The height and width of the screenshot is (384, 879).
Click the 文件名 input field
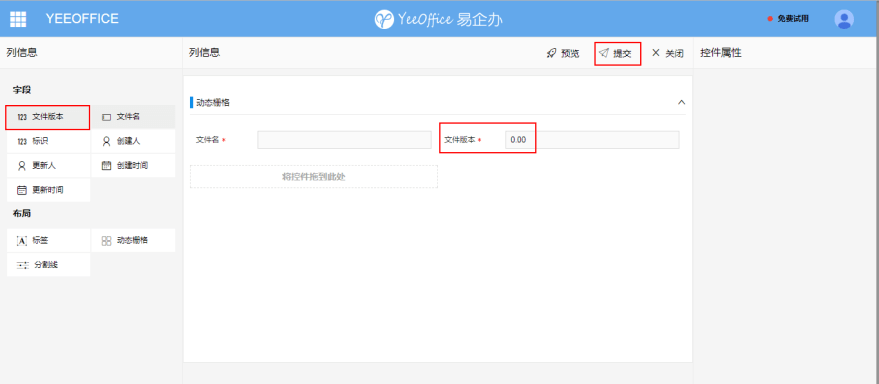coord(344,140)
